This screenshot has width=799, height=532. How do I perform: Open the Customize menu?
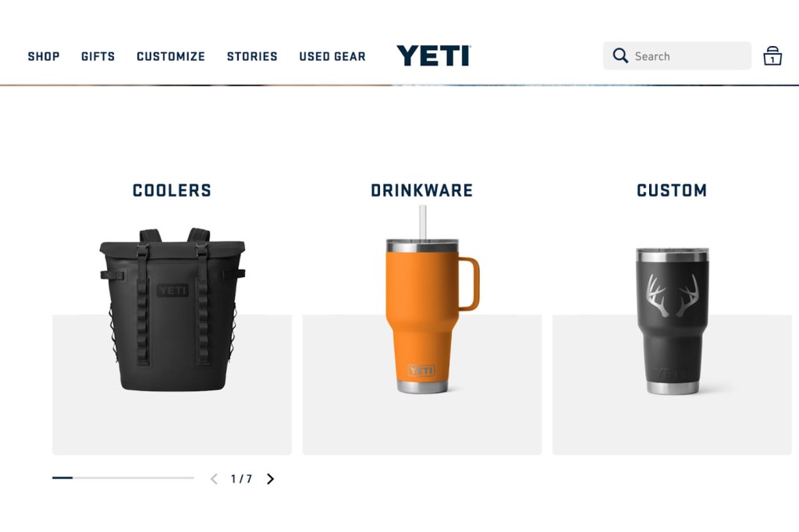[171, 56]
